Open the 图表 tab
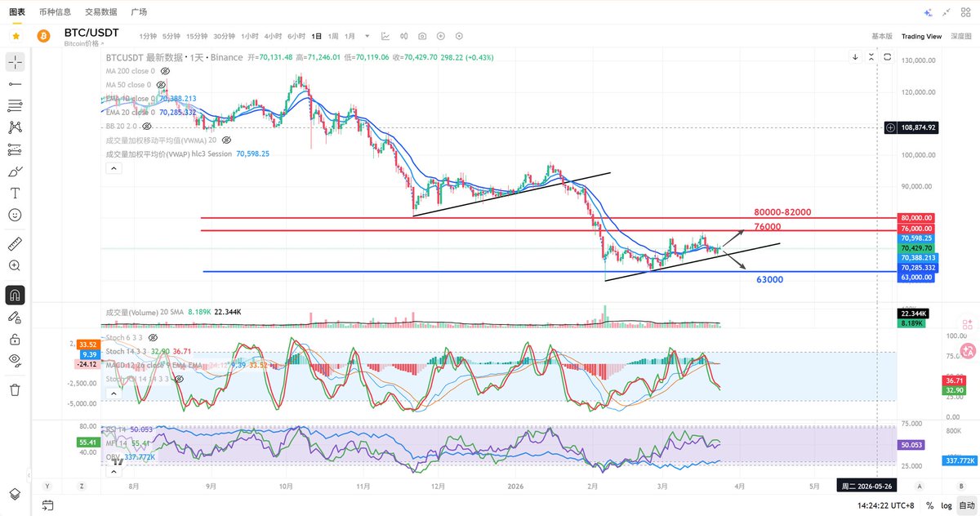980x516 pixels. [16, 12]
